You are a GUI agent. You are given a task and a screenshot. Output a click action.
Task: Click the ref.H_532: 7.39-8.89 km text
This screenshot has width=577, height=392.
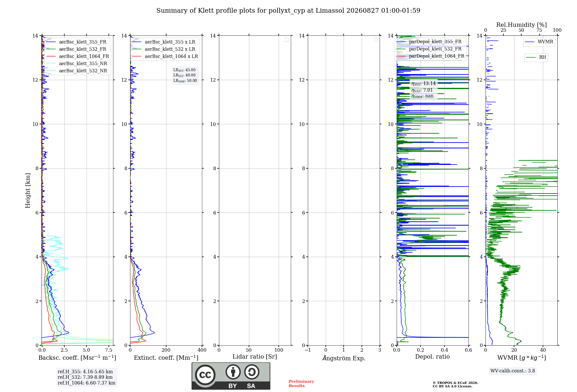(85, 377)
